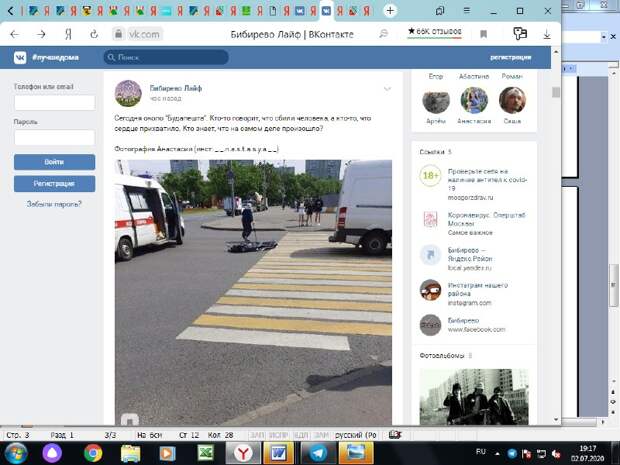The height and width of the screenshot is (465, 620).
Task: Click the vk.com address field
Action: pos(144,34)
